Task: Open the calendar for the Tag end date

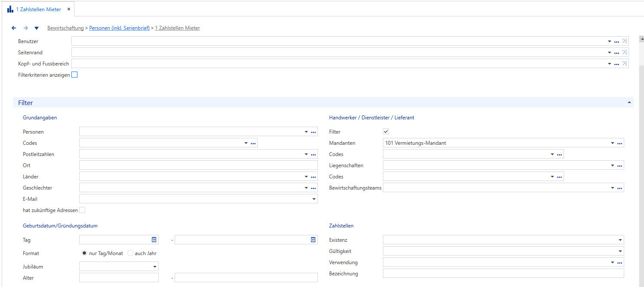Action: tap(313, 240)
